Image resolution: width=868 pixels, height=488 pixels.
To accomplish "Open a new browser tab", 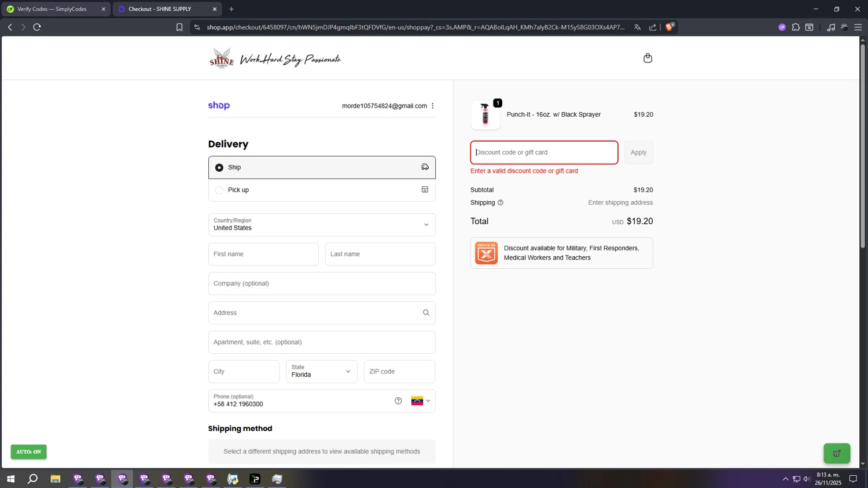I will point(231,9).
